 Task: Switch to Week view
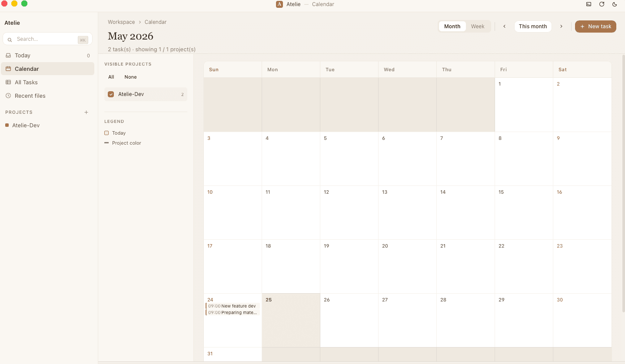coord(478,26)
